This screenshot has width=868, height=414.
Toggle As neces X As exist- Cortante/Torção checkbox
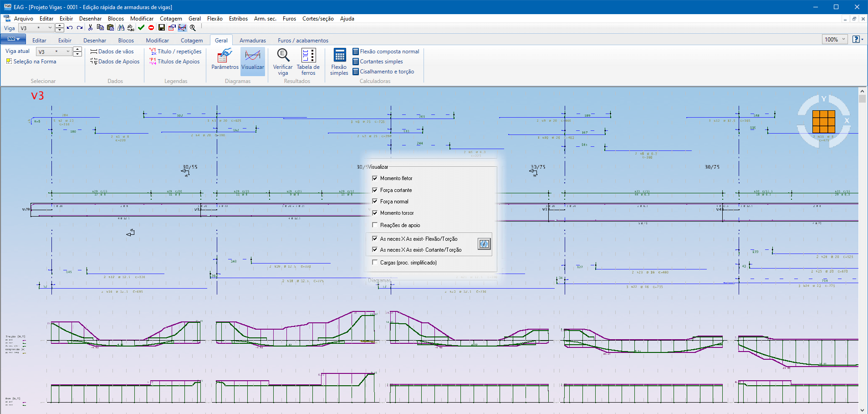point(375,249)
